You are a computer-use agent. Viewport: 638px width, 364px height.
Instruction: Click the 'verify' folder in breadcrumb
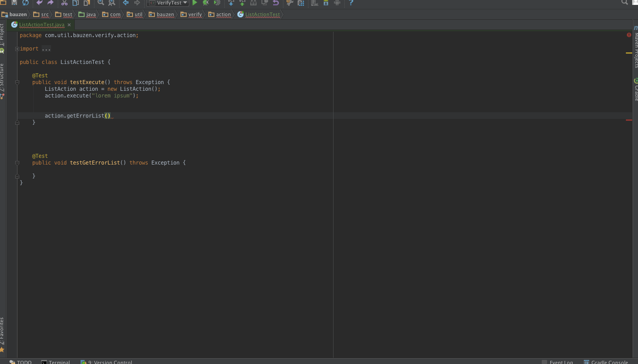point(195,14)
